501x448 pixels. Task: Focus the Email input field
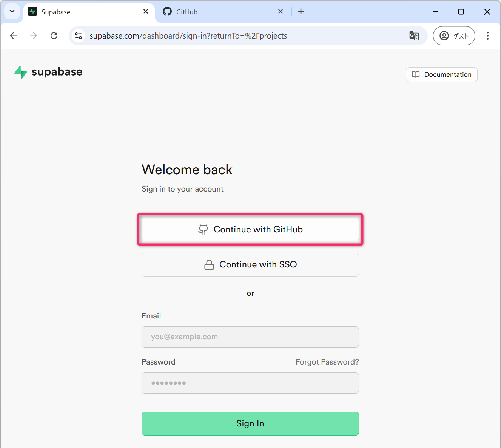click(x=250, y=337)
